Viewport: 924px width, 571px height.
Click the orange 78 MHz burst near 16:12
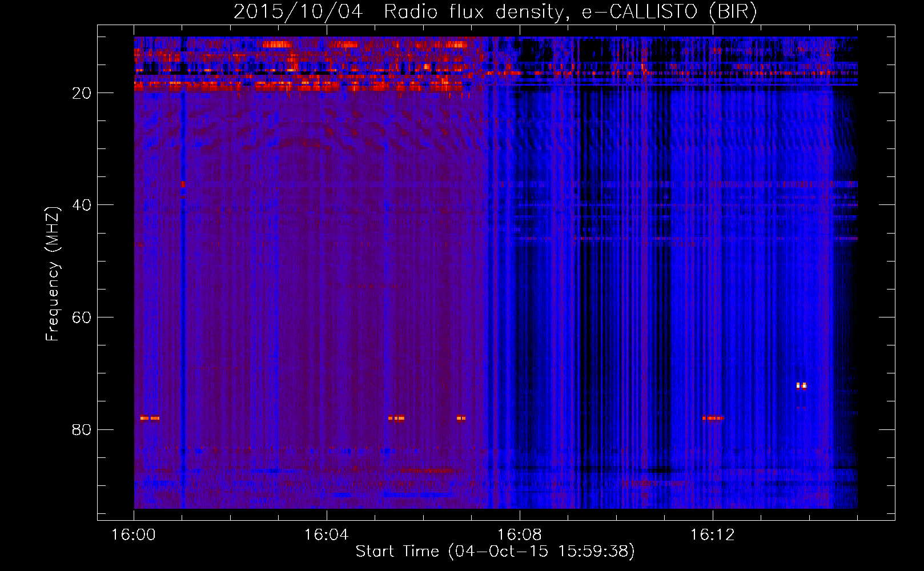(x=713, y=418)
